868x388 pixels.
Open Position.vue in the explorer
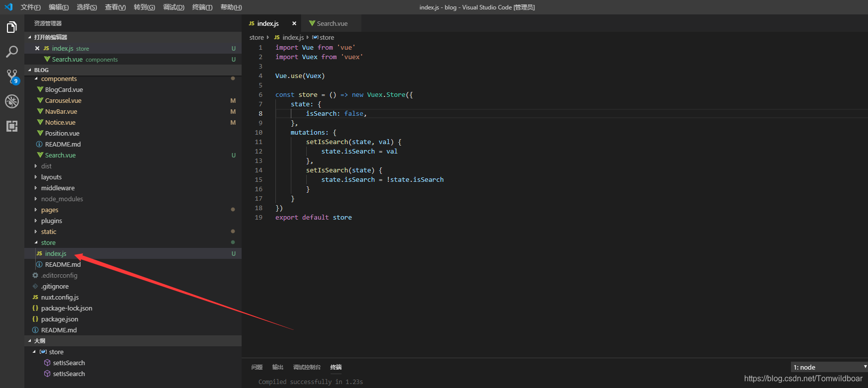pos(133,133)
